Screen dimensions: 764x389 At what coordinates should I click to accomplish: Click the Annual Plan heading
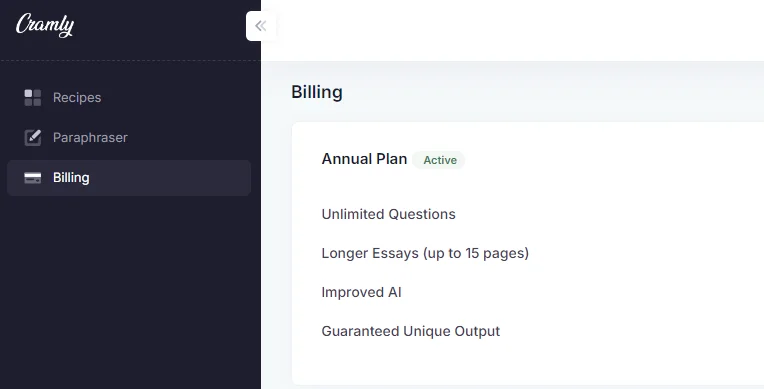(364, 159)
